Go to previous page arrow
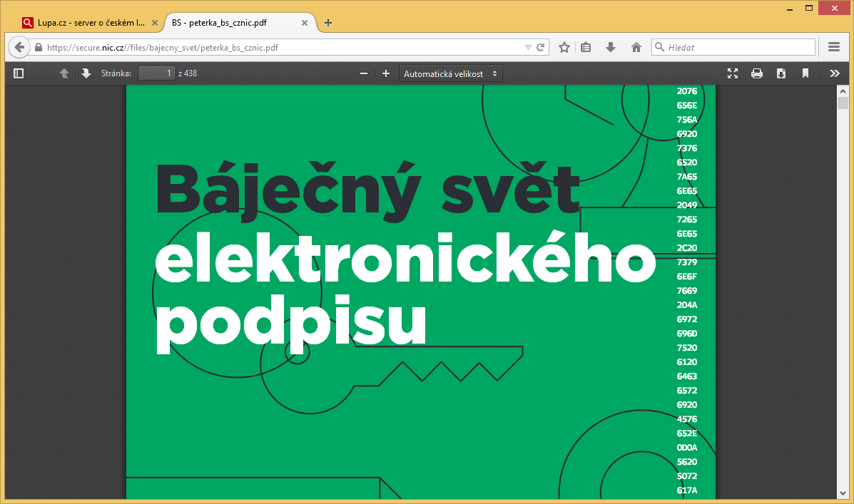The image size is (854, 504). tap(64, 73)
